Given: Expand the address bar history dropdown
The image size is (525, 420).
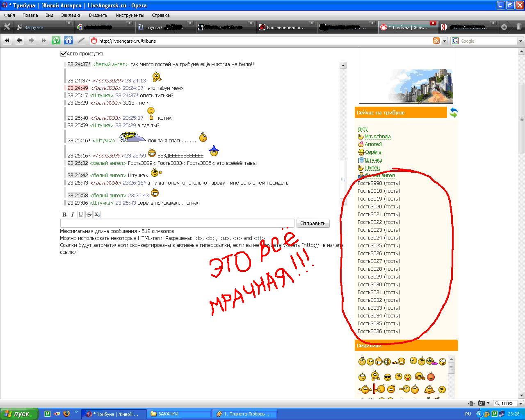Looking at the screenshot, I should point(444,41).
